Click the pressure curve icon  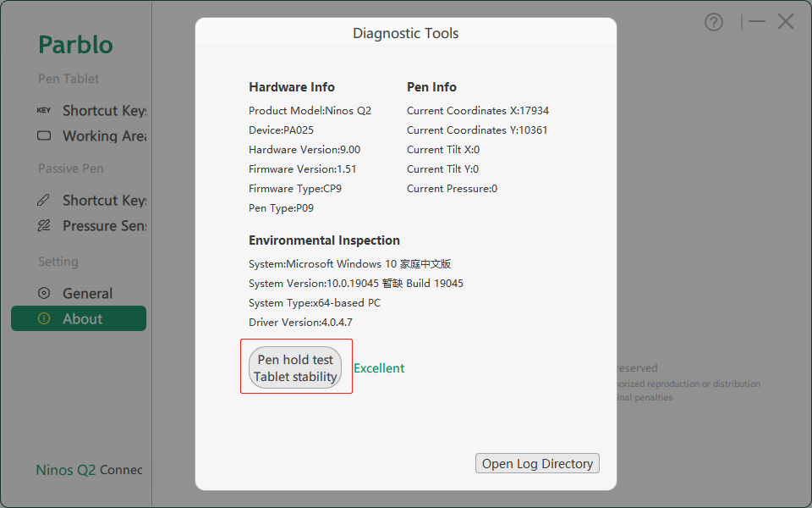[x=44, y=225]
